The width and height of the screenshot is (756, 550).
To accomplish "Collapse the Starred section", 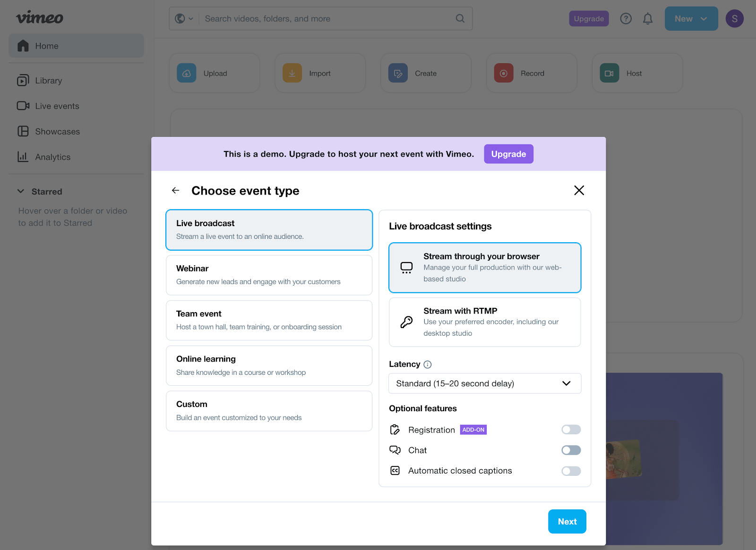I will 20,191.
